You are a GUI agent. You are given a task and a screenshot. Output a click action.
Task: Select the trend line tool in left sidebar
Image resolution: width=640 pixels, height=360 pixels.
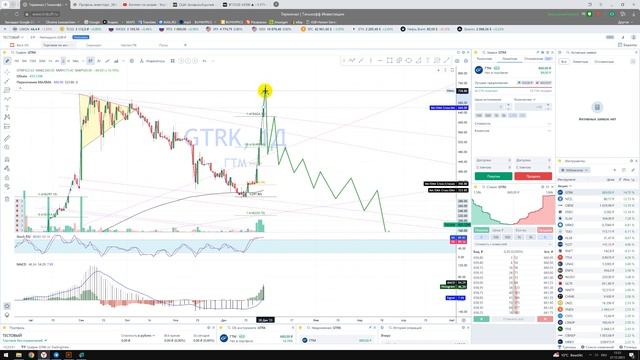[7, 81]
